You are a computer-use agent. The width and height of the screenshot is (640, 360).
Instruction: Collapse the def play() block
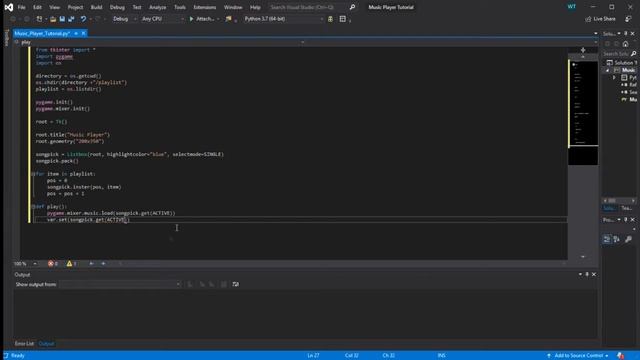coord(33,207)
